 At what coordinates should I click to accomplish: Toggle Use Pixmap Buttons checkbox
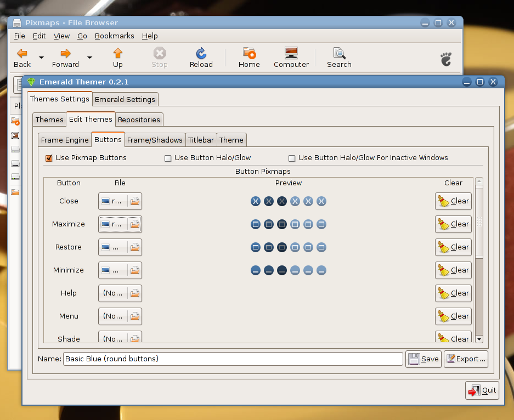[49, 158]
